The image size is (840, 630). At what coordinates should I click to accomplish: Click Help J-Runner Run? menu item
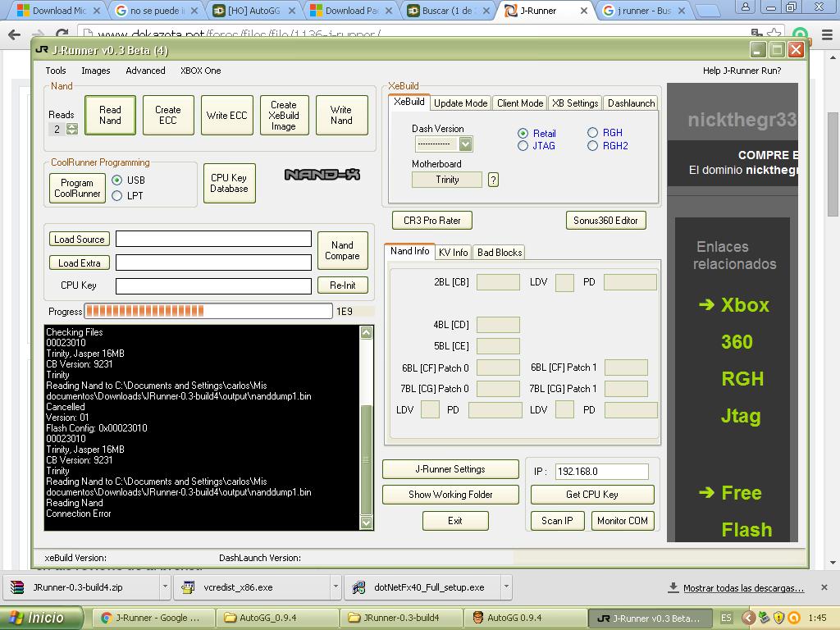click(x=742, y=71)
